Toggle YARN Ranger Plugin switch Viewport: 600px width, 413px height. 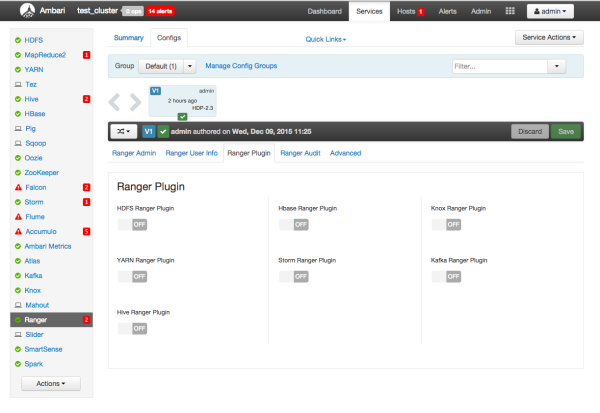point(132,277)
